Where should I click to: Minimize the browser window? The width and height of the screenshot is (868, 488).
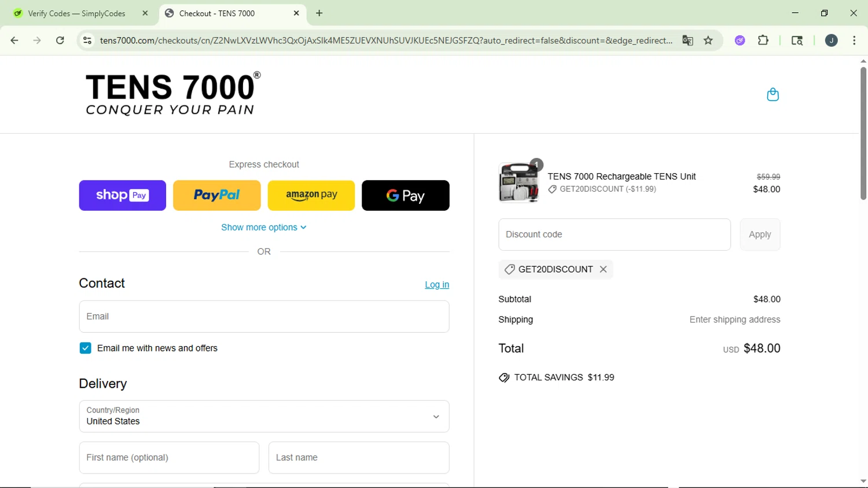(795, 13)
